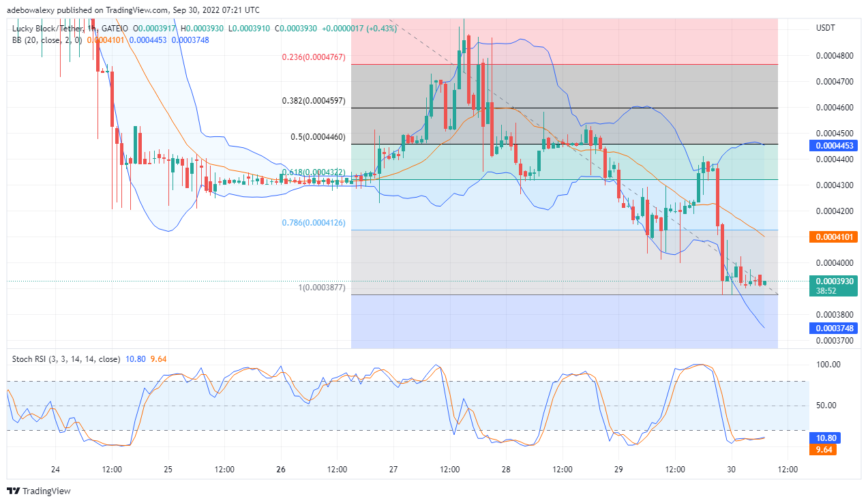Click the 38:52 candle countdown timer
868x503 pixels.
pyautogui.click(x=826, y=291)
